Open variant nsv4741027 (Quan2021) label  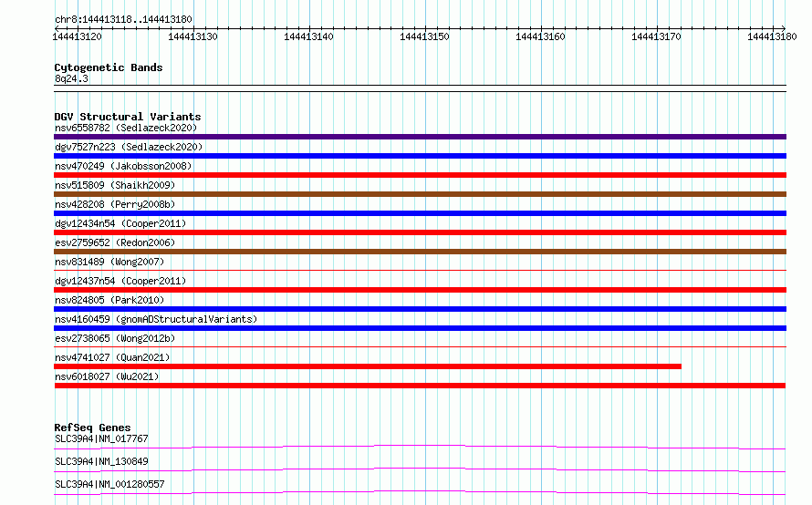click(112, 357)
